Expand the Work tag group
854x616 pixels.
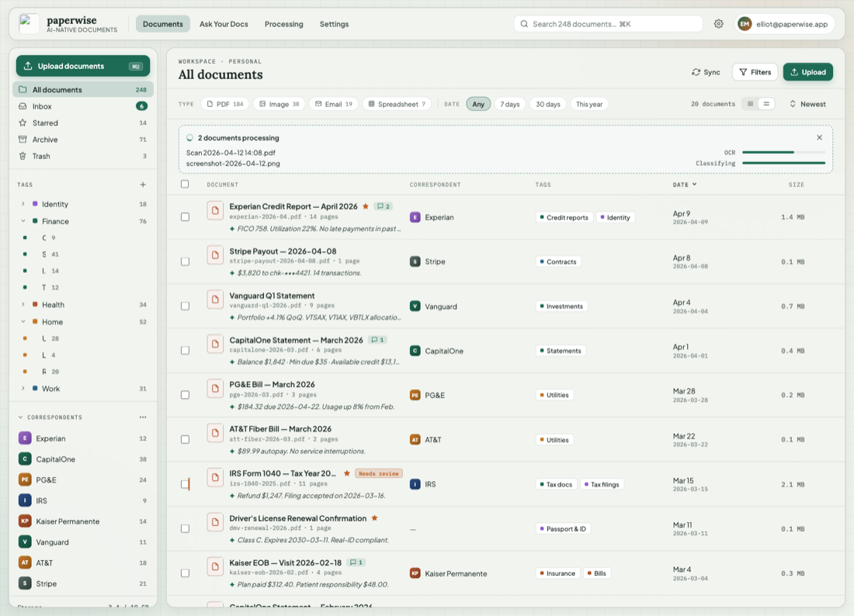(x=23, y=389)
